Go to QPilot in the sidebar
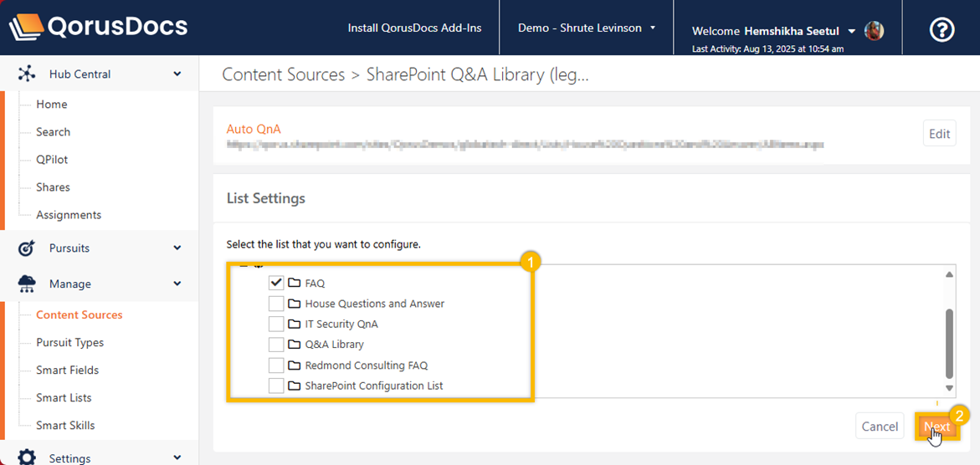 click(x=52, y=160)
